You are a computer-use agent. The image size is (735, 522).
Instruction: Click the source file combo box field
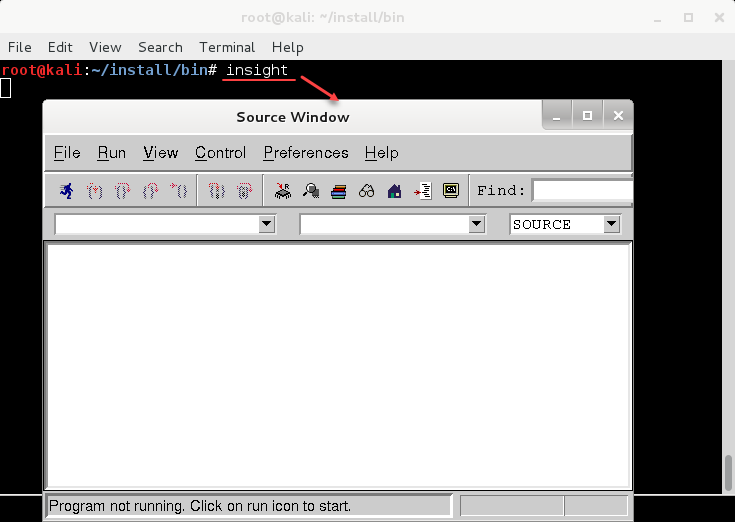[x=165, y=224]
